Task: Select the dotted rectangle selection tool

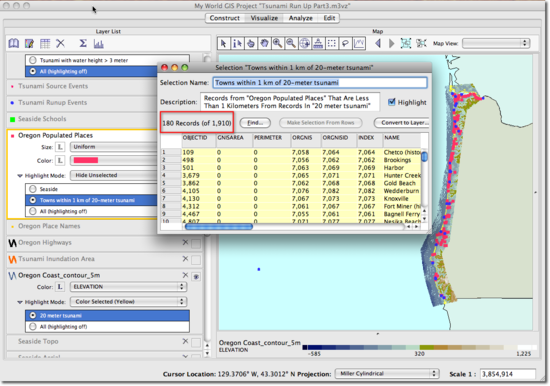Action: (331, 43)
